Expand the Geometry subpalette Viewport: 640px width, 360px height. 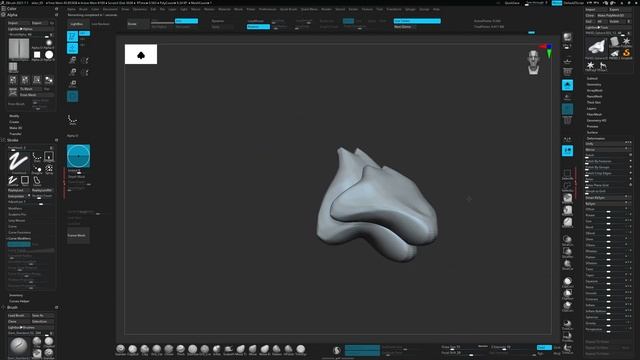coord(594,84)
